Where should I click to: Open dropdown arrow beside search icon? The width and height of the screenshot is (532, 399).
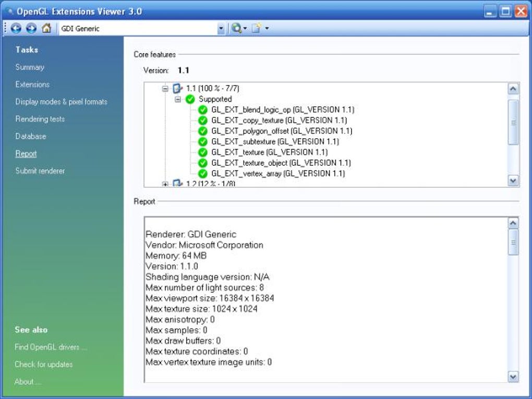coord(245,29)
